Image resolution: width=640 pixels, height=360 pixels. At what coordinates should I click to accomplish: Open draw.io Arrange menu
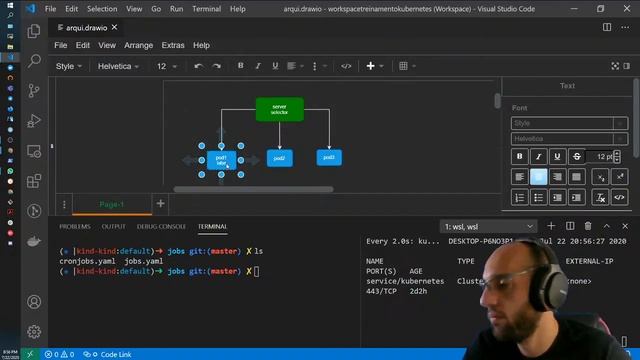click(138, 45)
